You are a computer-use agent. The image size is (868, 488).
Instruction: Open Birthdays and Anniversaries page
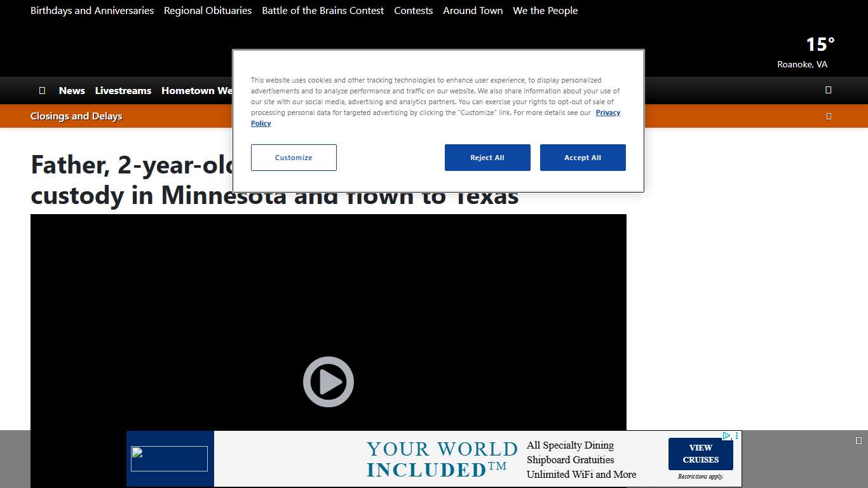[x=92, y=11]
